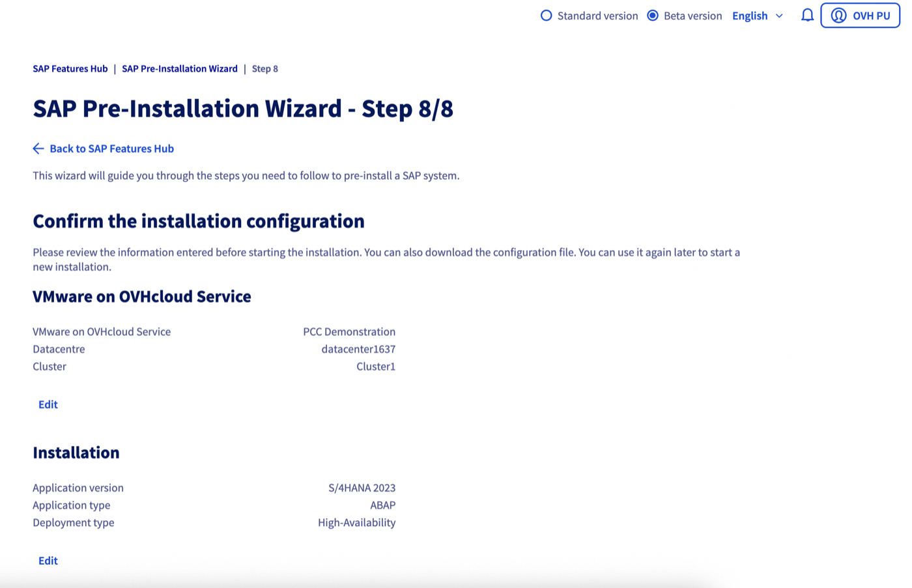Click the High-Availability deployment type value
The width and height of the screenshot is (912, 588).
coord(356,522)
